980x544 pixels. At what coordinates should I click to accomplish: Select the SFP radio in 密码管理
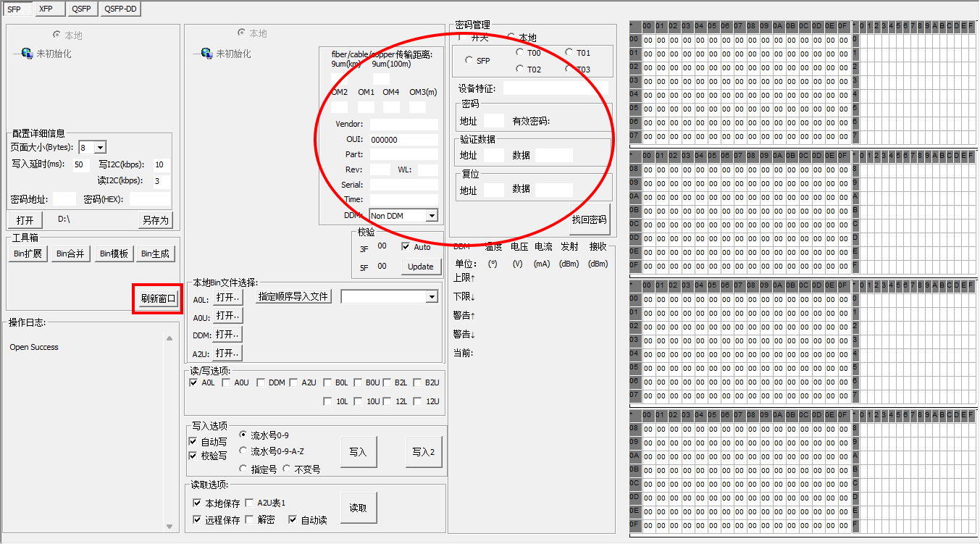tap(469, 60)
